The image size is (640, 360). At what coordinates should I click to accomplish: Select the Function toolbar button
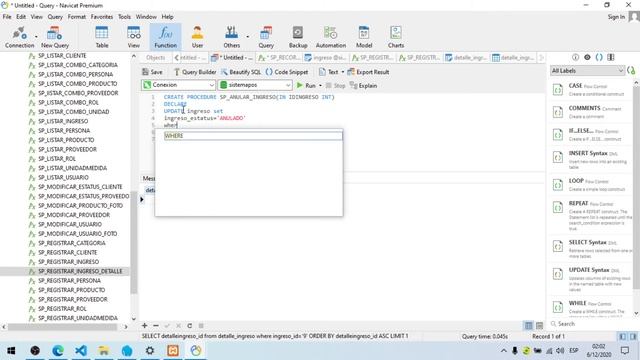[x=165, y=37]
